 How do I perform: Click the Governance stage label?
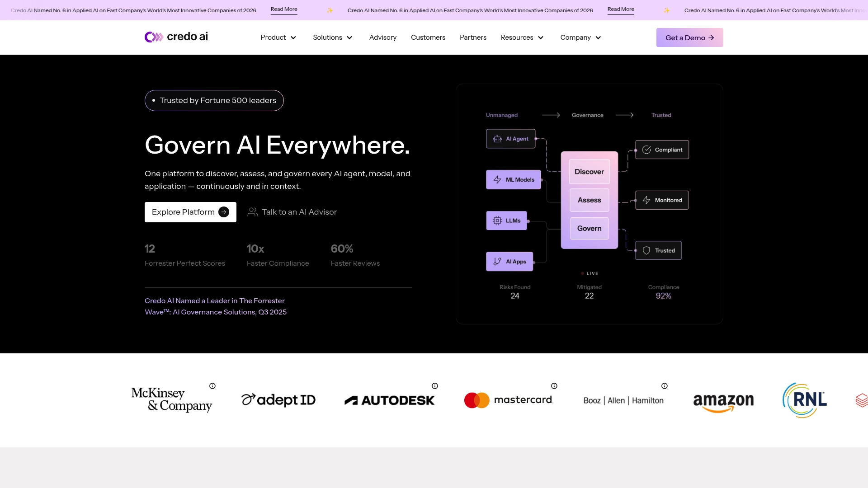click(x=587, y=115)
